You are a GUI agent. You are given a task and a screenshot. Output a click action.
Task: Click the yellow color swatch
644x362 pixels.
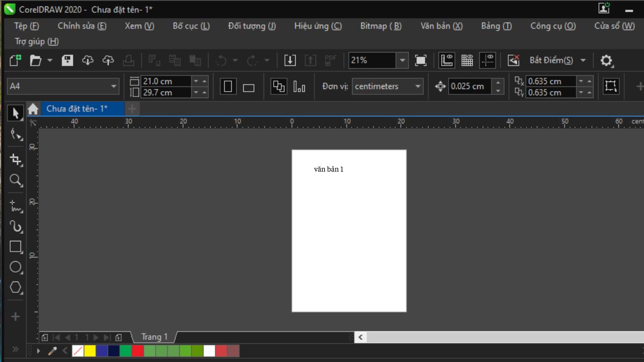click(x=90, y=351)
